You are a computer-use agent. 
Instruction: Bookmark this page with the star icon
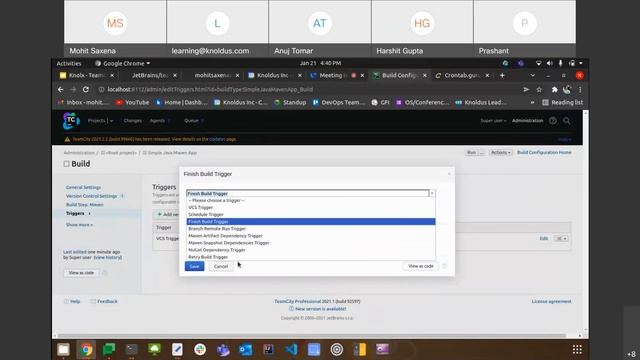tap(539, 89)
